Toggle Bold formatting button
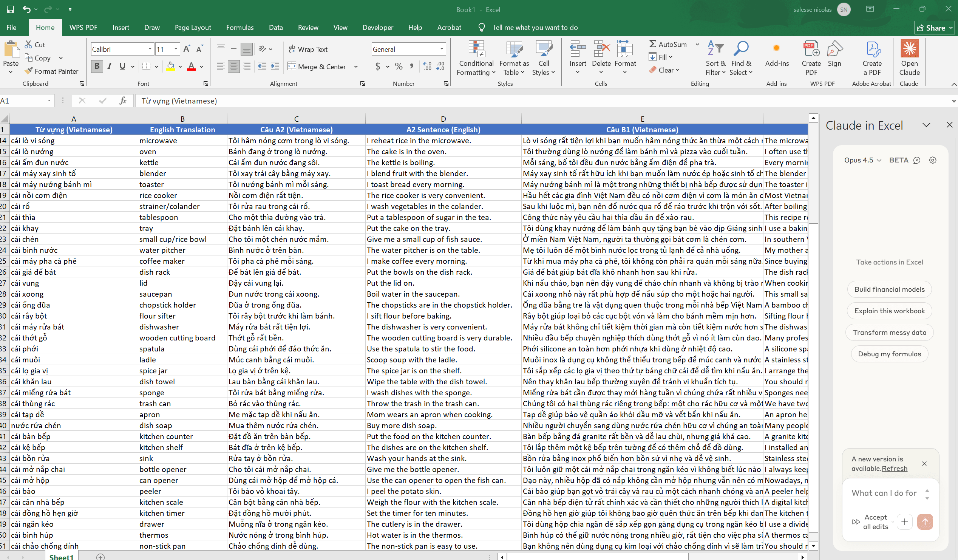 point(97,66)
